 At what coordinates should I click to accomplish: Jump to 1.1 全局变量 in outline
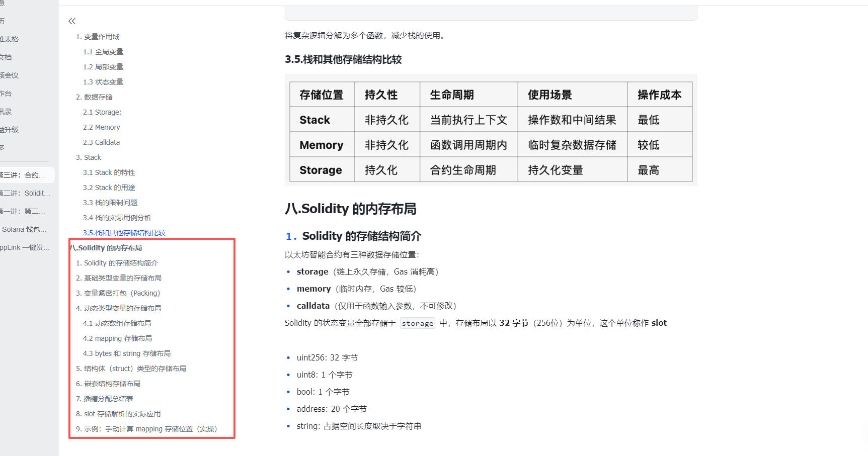103,52
